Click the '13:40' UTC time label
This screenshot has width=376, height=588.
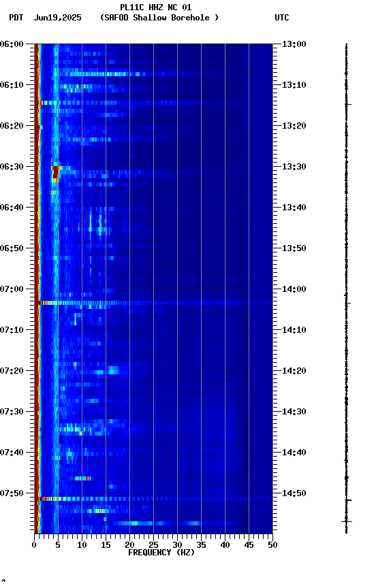[294, 208]
